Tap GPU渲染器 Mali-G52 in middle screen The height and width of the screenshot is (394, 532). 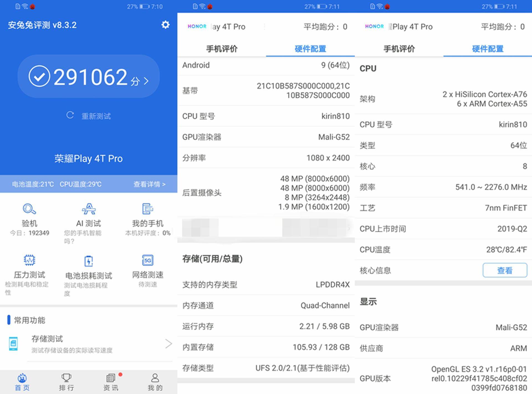pyautogui.click(x=266, y=137)
